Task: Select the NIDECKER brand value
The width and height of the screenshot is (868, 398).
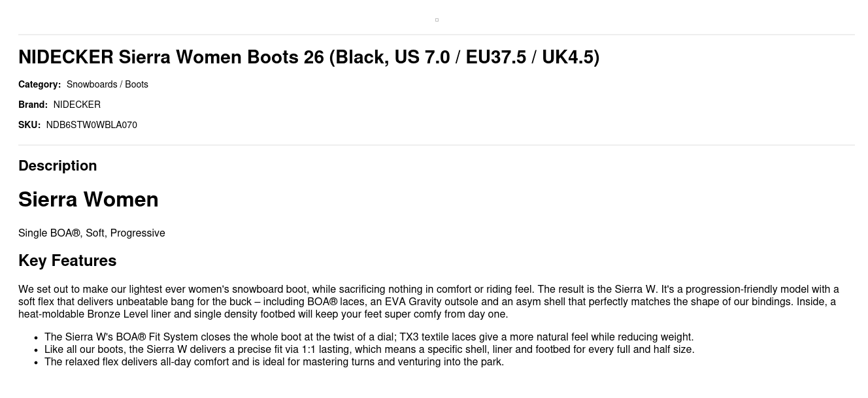Action: [77, 105]
